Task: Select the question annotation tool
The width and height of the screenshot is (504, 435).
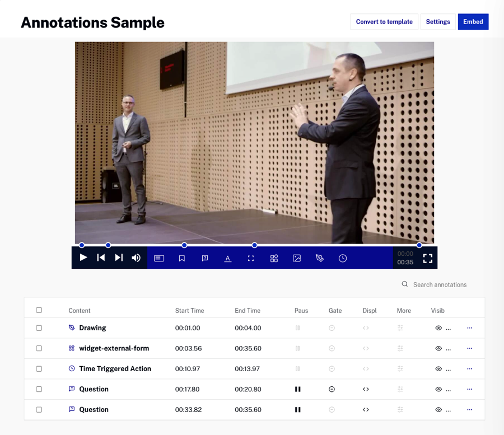Action: coord(205,258)
